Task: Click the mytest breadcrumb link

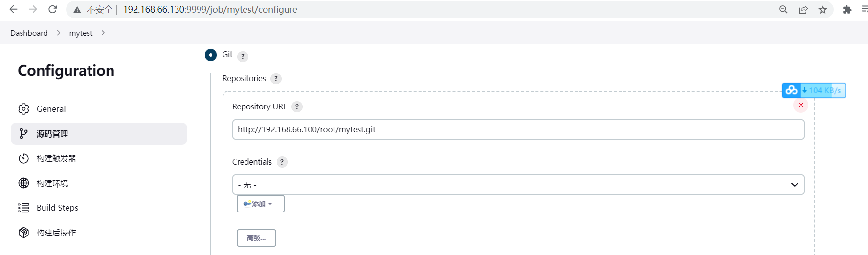Action: pyautogui.click(x=81, y=33)
